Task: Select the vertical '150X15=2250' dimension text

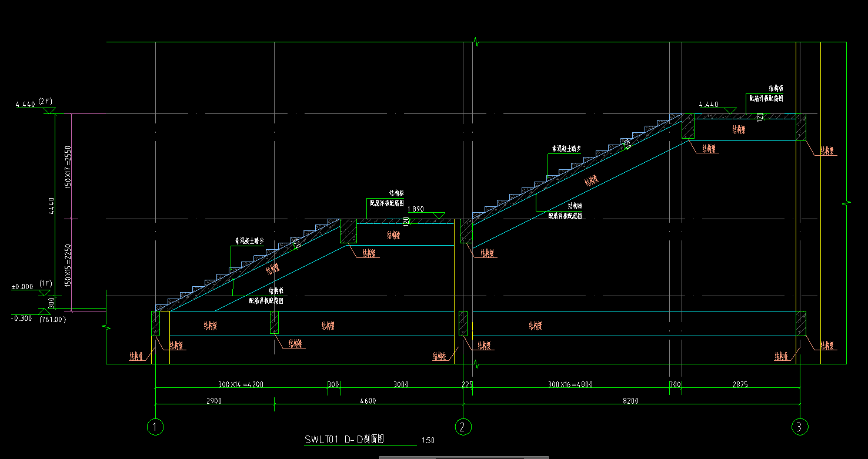Action: point(68,265)
